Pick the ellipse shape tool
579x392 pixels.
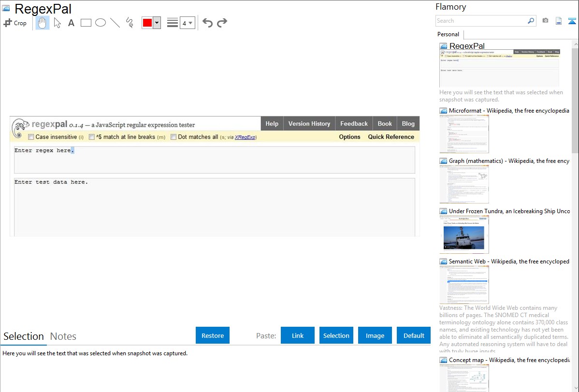coord(101,23)
